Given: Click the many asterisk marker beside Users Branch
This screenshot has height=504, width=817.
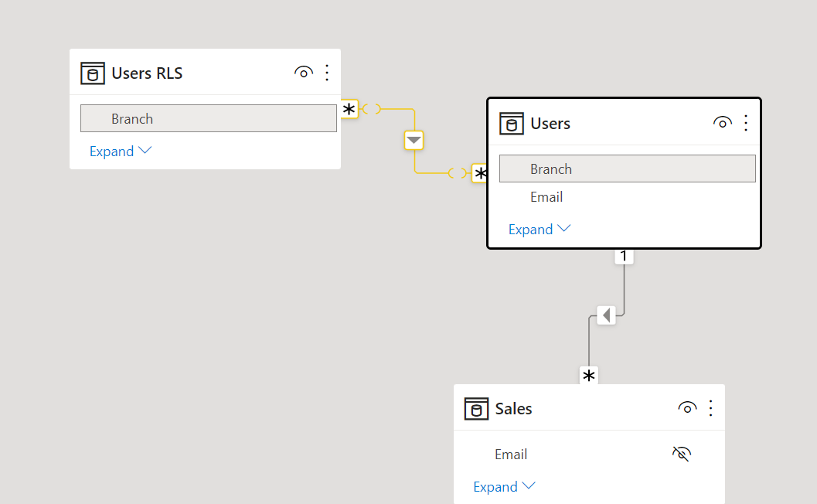Looking at the screenshot, I should coord(479,173).
